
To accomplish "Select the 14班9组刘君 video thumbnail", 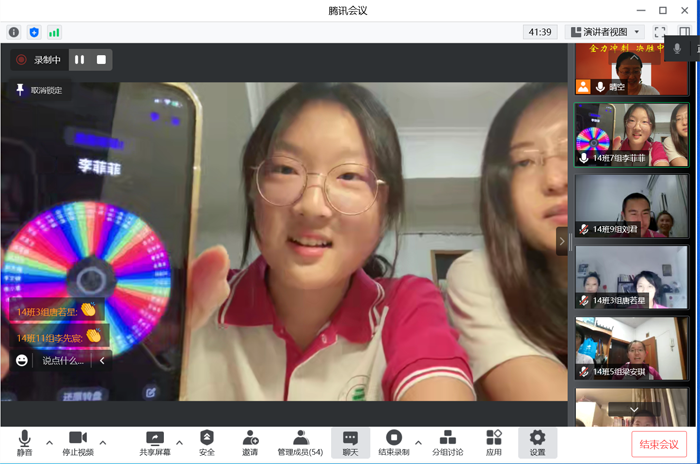I will [631, 206].
